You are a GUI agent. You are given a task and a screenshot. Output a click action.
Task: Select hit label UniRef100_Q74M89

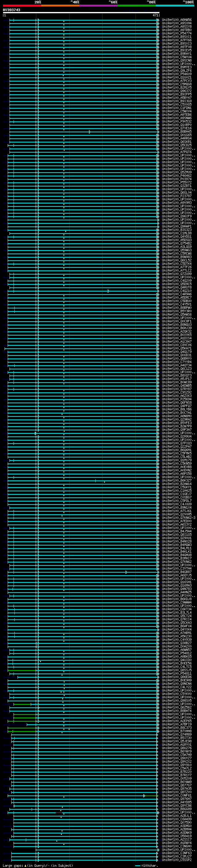177,735
